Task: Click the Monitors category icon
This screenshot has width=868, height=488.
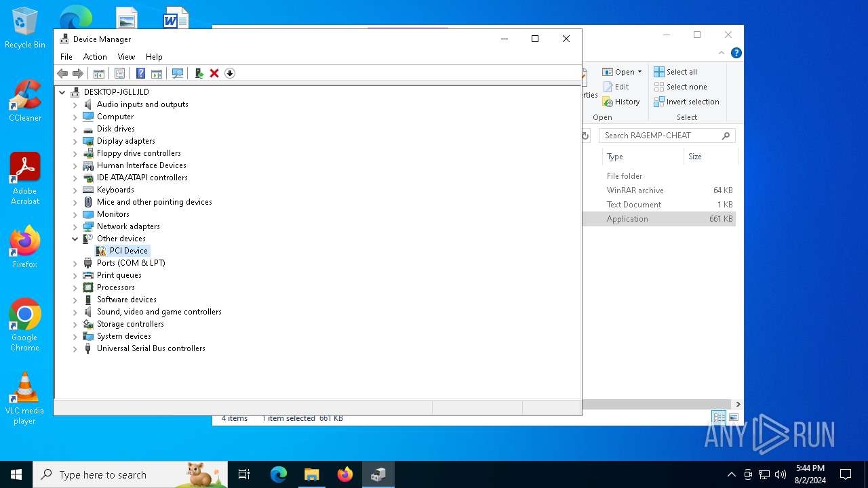Action: [x=88, y=214]
